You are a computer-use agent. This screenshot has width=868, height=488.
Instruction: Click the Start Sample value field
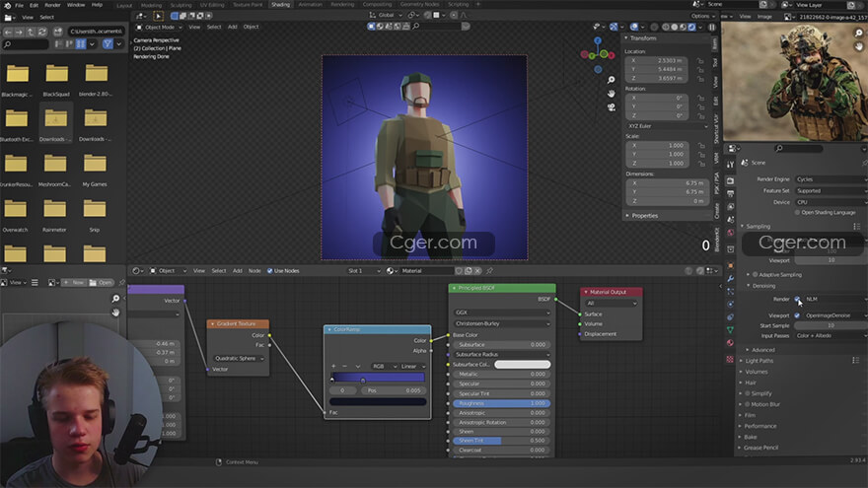pyautogui.click(x=831, y=326)
